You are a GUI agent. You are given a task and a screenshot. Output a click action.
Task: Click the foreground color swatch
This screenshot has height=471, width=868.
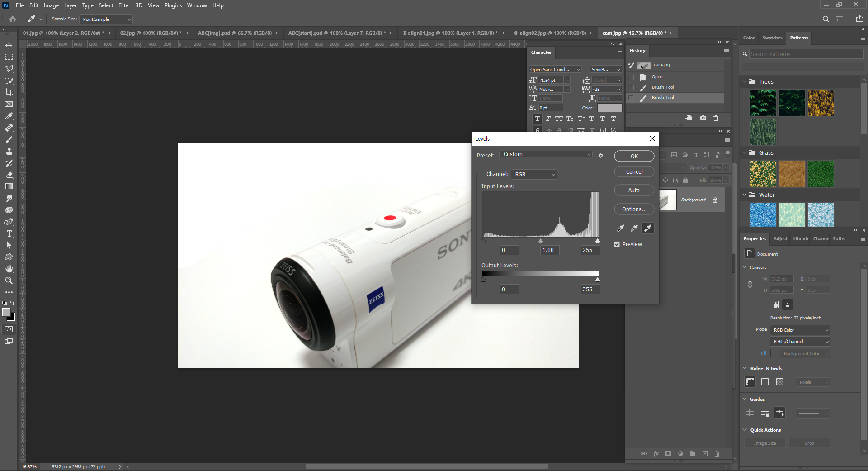tap(6, 313)
